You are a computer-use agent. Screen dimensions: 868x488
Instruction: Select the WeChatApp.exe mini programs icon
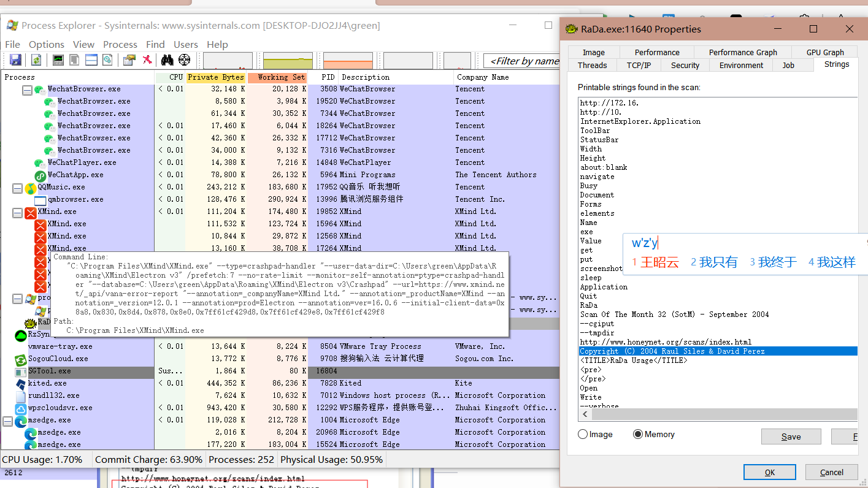click(x=40, y=175)
